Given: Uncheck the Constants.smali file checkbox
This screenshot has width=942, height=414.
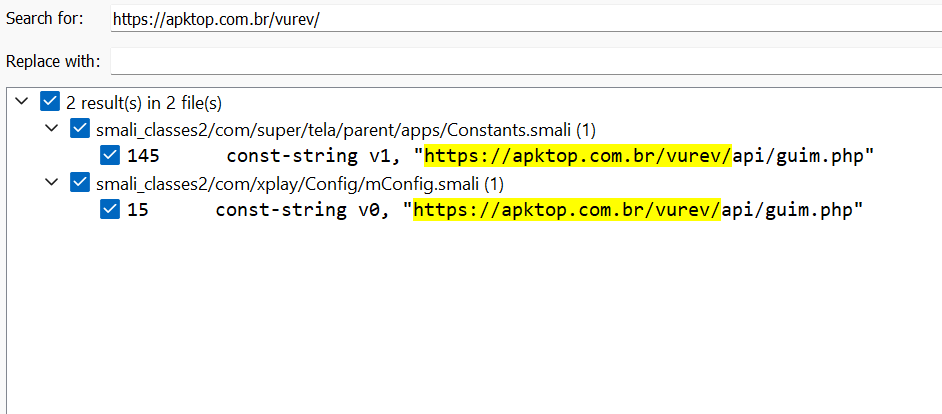Looking at the screenshot, I should click(80, 129).
